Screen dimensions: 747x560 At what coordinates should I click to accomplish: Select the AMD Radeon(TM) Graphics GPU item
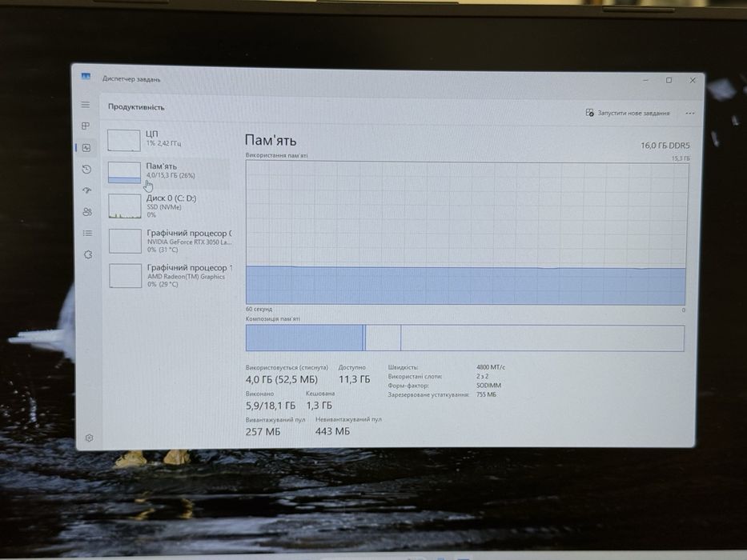[x=169, y=276]
